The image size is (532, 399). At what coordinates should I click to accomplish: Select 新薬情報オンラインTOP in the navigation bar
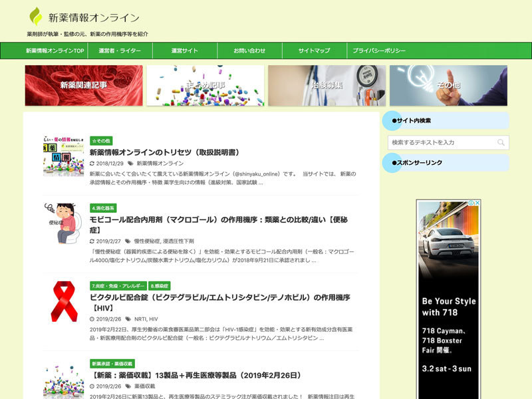point(55,51)
